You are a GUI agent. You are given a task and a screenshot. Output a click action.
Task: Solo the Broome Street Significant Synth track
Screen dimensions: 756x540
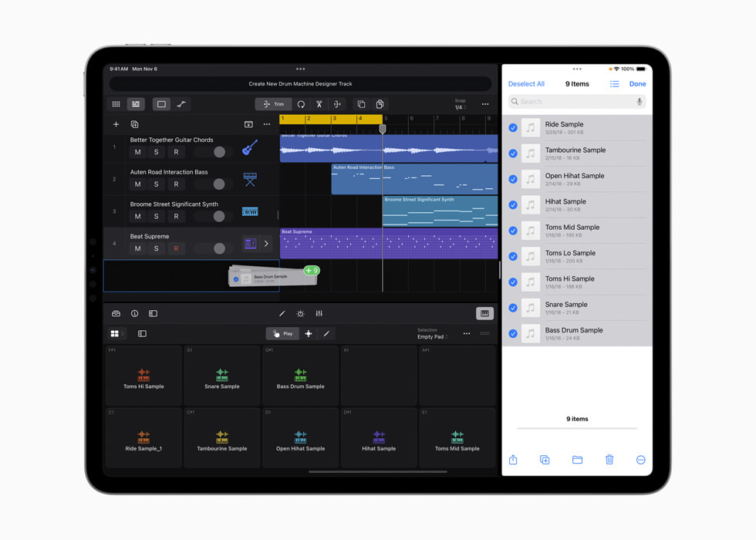pos(156,216)
